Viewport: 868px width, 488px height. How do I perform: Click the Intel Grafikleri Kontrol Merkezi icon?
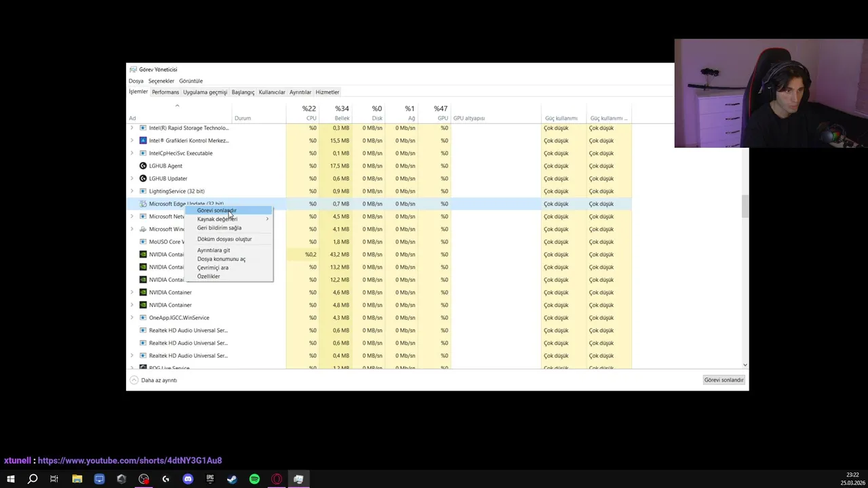tap(142, 140)
